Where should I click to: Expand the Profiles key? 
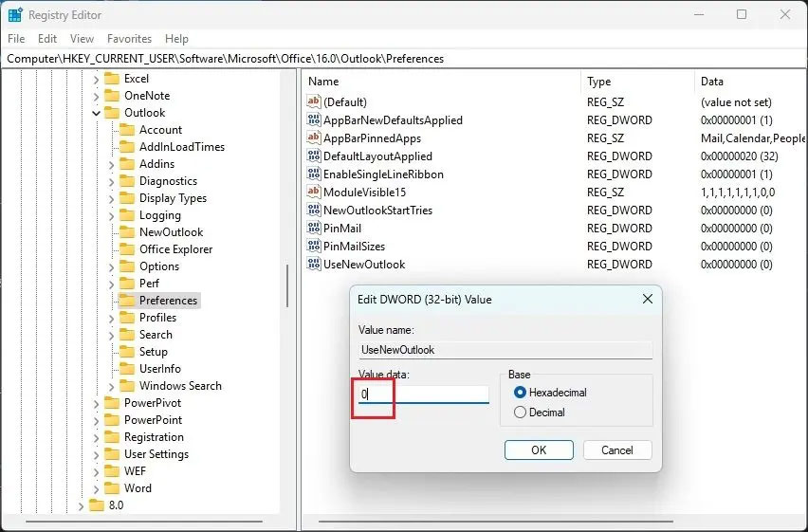point(111,318)
